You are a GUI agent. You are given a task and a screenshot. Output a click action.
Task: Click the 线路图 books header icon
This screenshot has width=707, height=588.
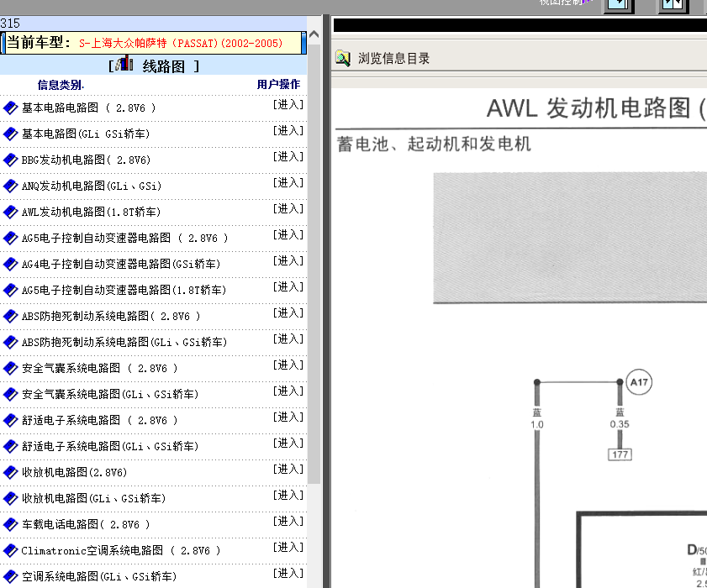(x=124, y=64)
